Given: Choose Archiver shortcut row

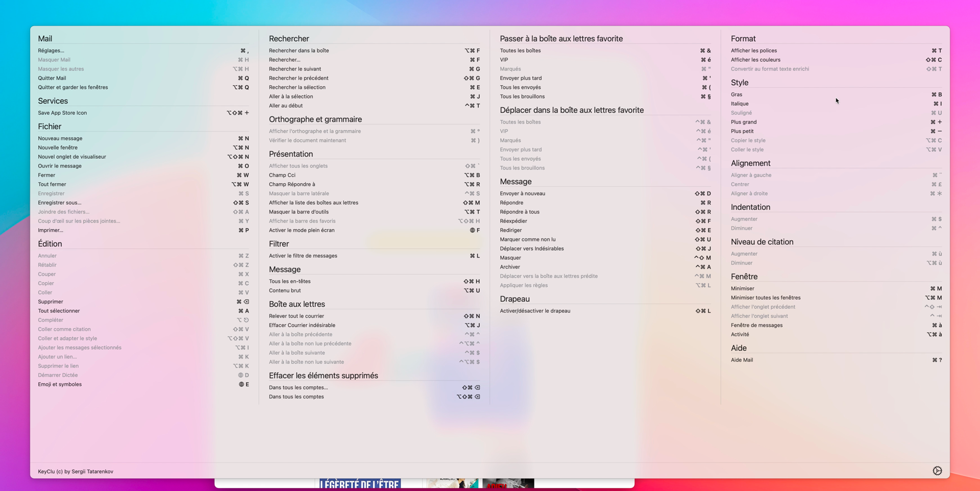Looking at the screenshot, I should (x=605, y=267).
